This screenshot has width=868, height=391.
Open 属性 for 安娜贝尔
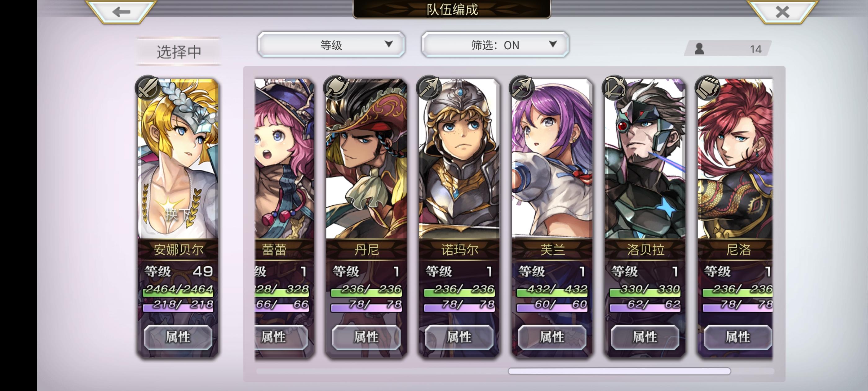pyautogui.click(x=178, y=337)
